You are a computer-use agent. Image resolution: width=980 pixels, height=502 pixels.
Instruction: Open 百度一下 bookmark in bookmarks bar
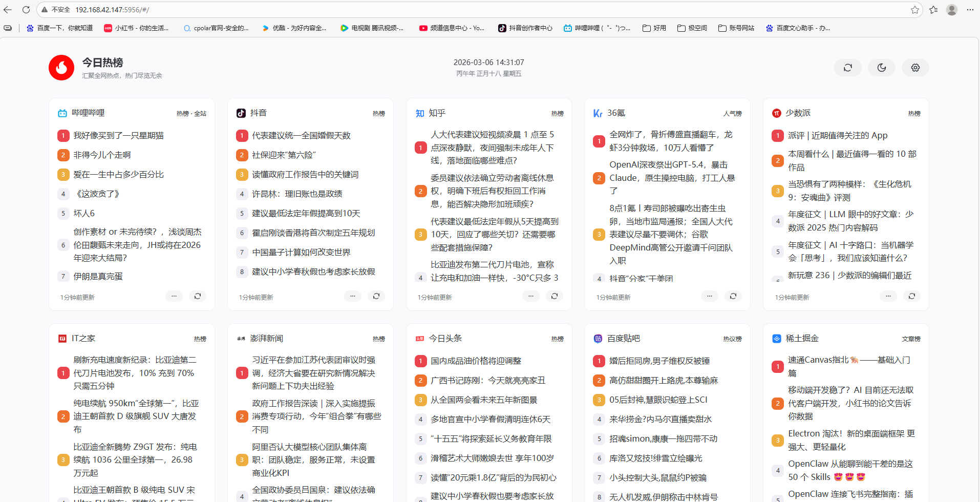(59, 28)
